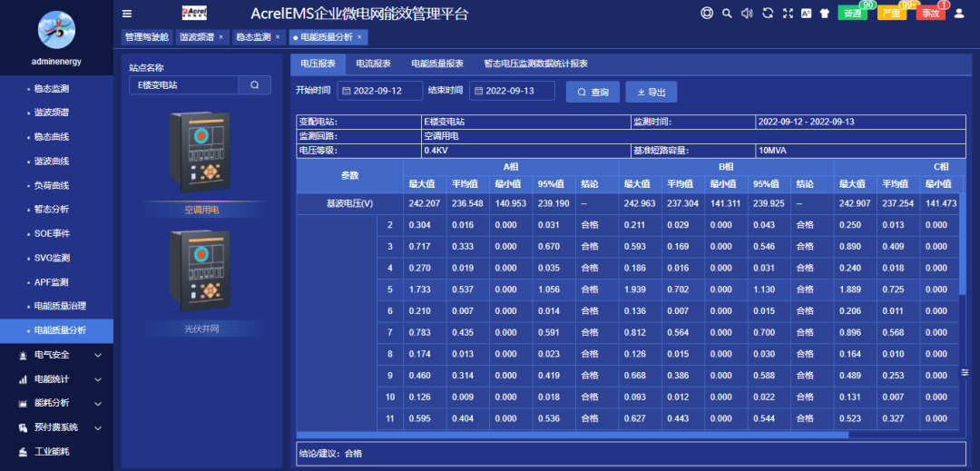Click the adminenergy avatar image
The image size is (980, 471).
(57, 30)
